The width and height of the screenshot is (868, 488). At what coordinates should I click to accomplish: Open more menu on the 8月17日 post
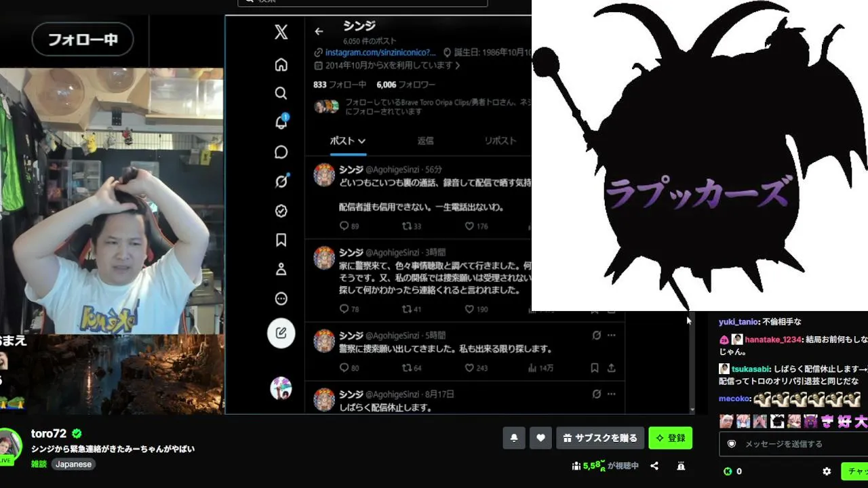(x=611, y=394)
